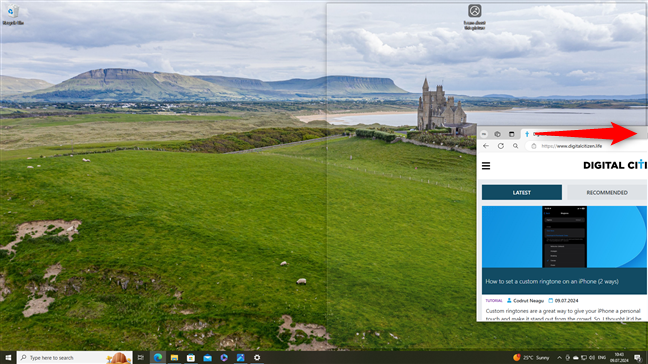Click the TUTORIAL category label
Viewport: 648px width, 364px height.
tap(494, 301)
